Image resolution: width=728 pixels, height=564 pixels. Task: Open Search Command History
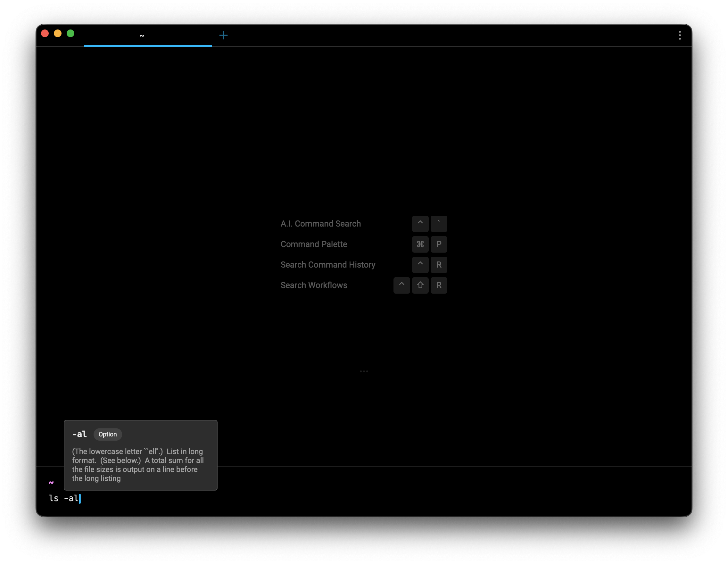pyautogui.click(x=328, y=265)
